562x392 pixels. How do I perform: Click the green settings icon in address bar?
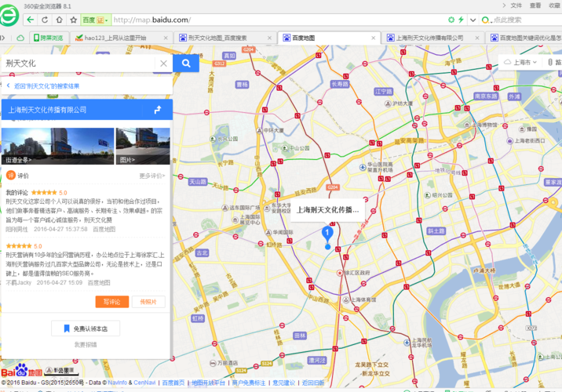pyautogui.click(x=451, y=20)
